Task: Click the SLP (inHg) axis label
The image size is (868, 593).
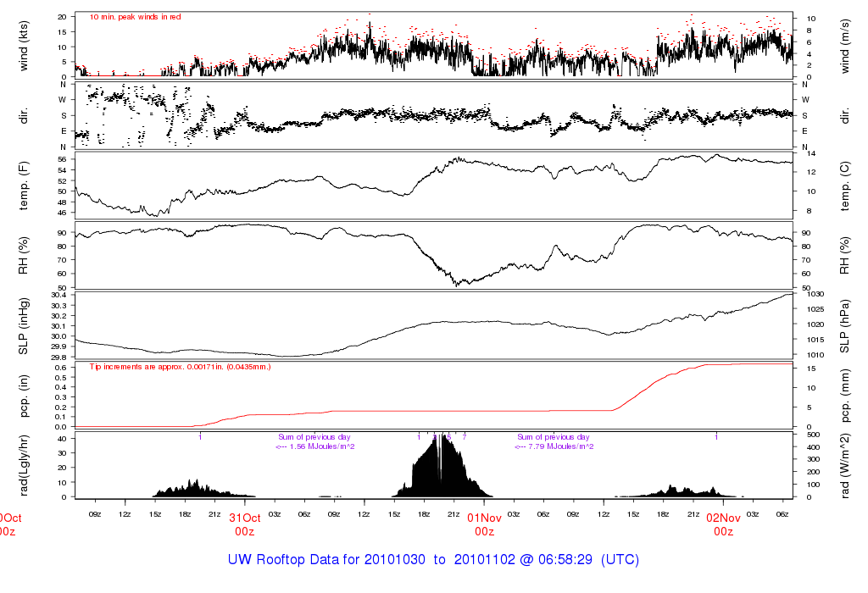Action: (23, 326)
